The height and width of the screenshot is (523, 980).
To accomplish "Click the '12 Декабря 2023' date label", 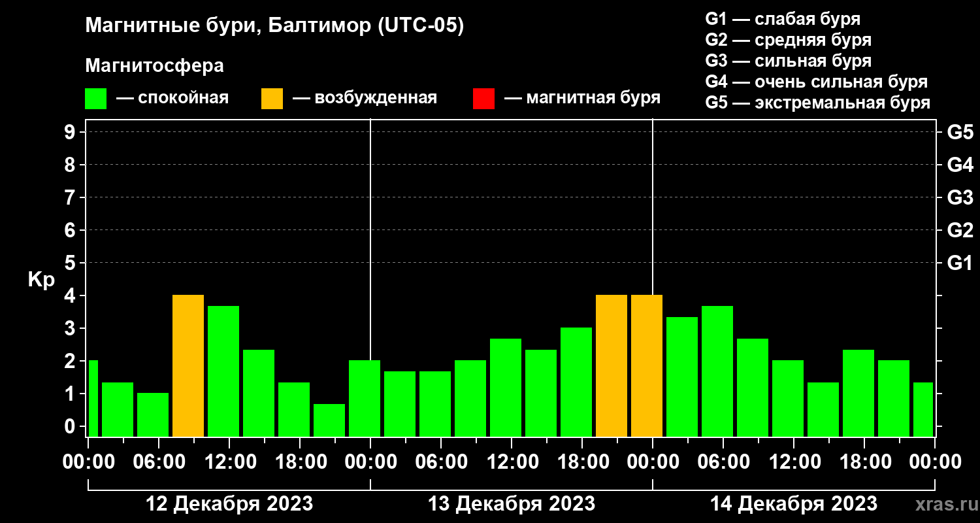I will (229, 504).
